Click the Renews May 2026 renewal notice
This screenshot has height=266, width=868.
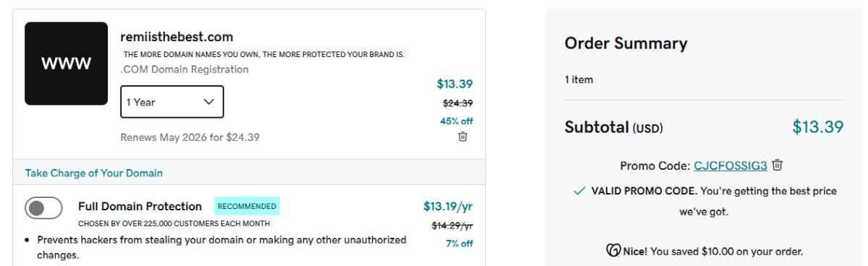[190, 137]
